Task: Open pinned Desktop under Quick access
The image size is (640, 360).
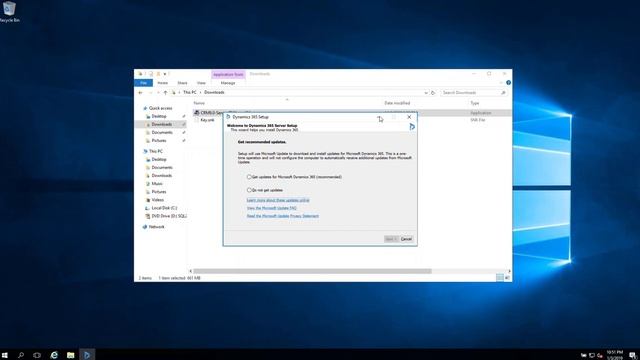Action: point(159,116)
